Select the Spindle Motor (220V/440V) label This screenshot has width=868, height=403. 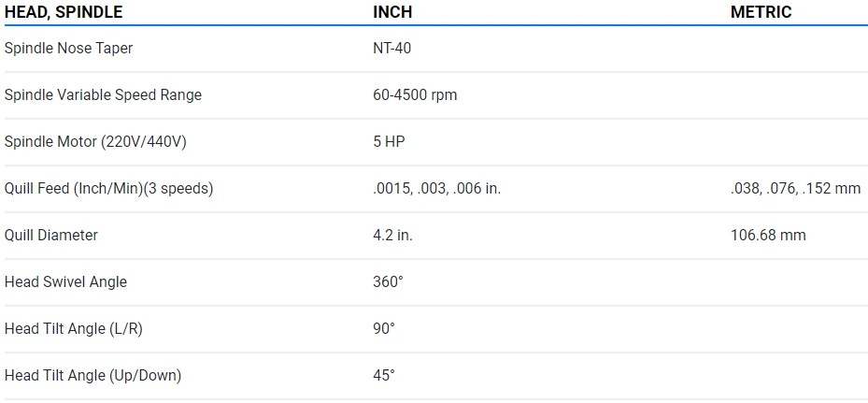(x=97, y=141)
